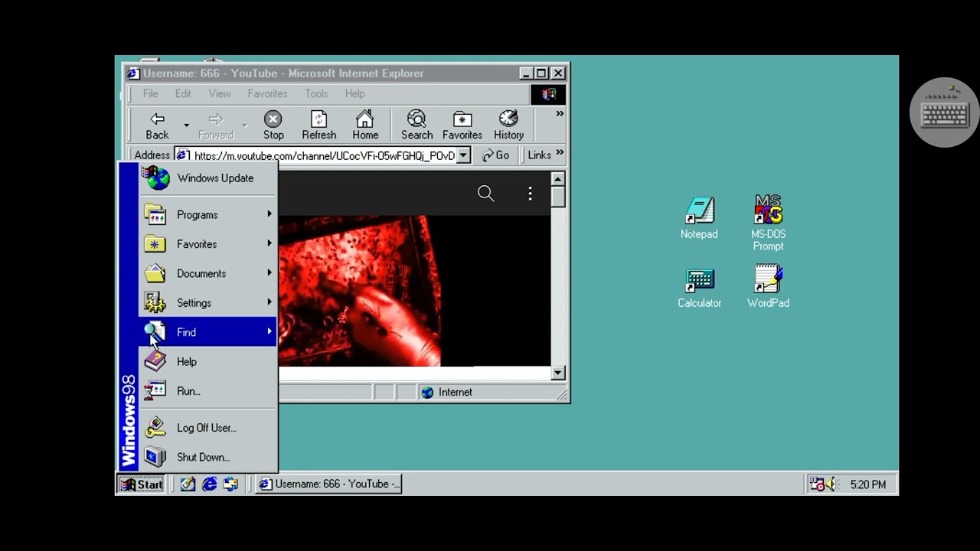Viewport: 980px width, 551px height.
Task: Open the View menu
Action: click(x=220, y=93)
